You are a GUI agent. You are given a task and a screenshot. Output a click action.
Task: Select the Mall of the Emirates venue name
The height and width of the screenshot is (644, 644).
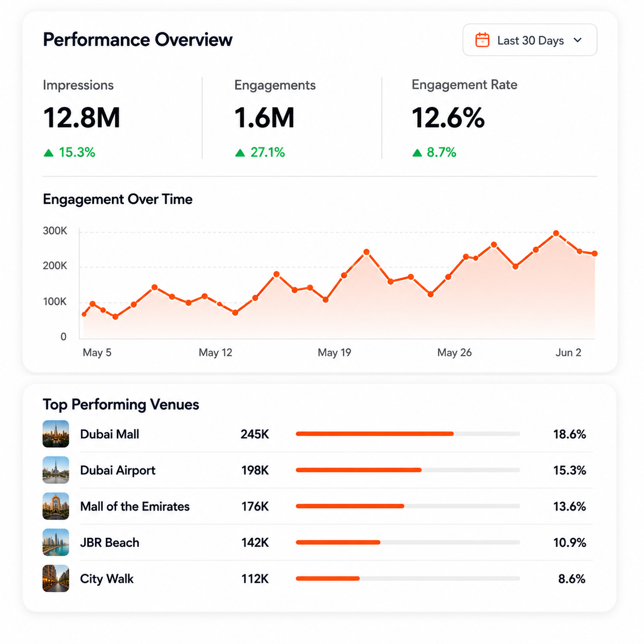coord(135,507)
